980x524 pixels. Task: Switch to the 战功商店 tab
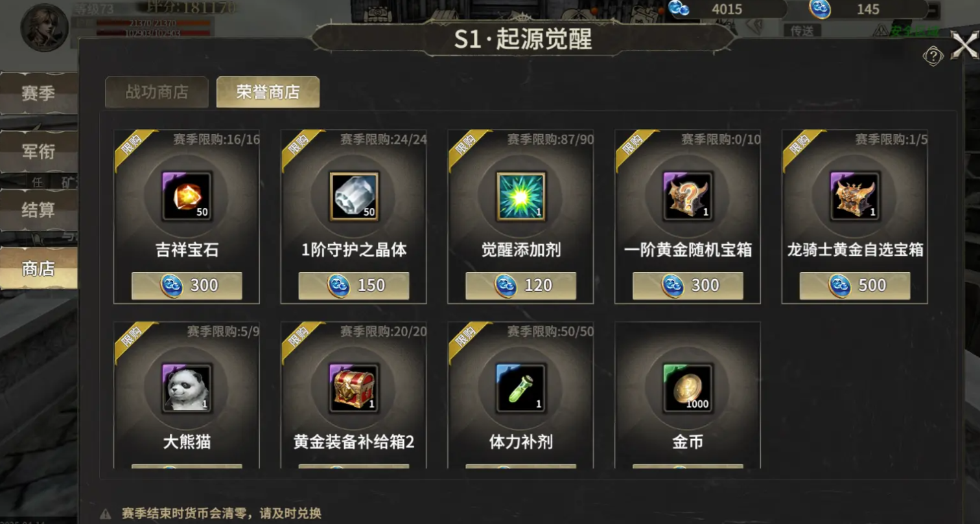point(157,92)
